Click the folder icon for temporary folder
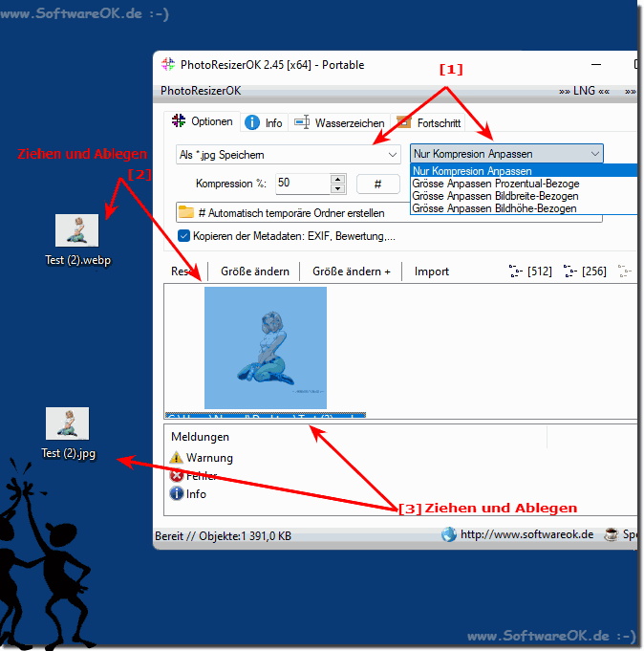 [x=186, y=212]
